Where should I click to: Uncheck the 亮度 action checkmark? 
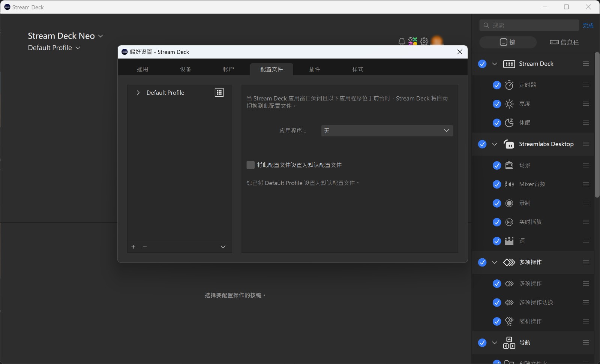pyautogui.click(x=496, y=104)
